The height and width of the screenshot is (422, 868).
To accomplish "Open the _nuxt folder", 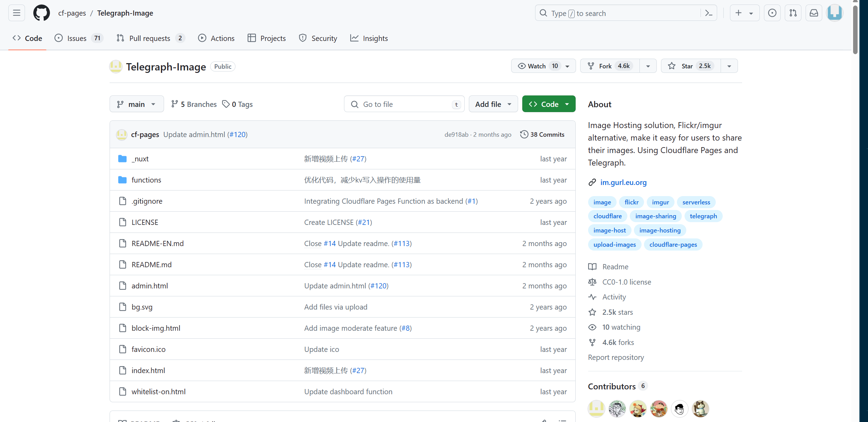I will tap(140, 159).
